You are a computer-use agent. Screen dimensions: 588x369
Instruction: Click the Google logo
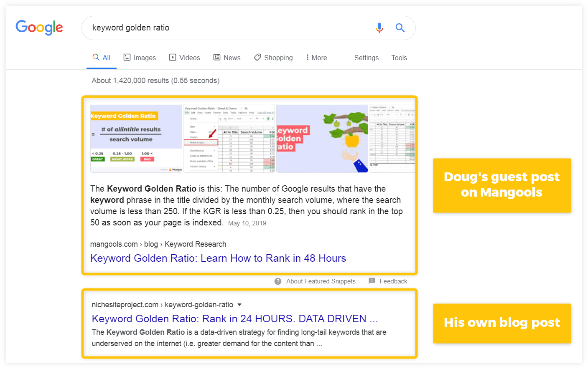tap(39, 28)
